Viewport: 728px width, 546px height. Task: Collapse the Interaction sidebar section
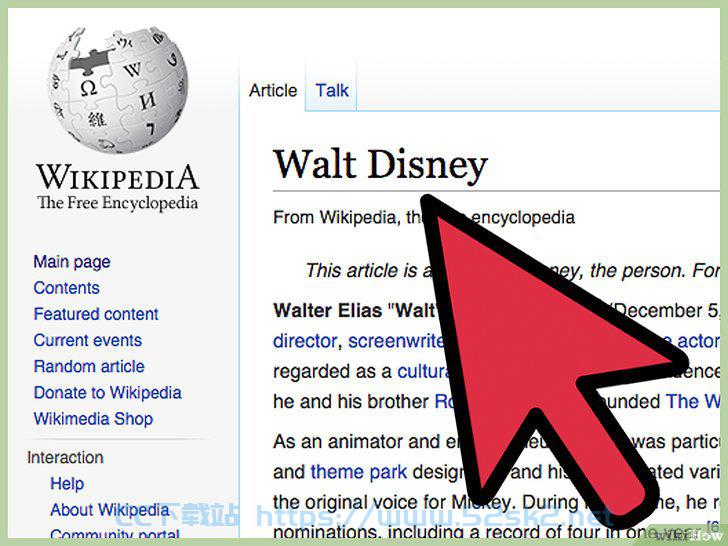[65, 457]
